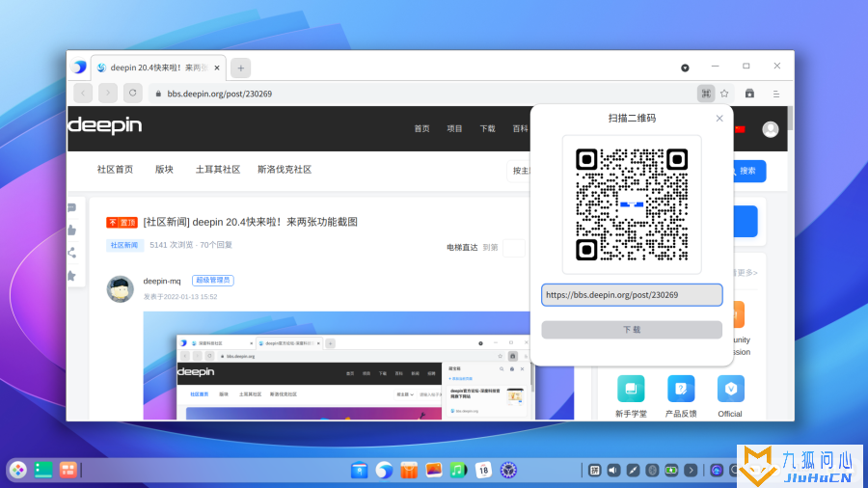The height and width of the screenshot is (488, 868).
Task: Open control center gear in dock
Action: (508, 471)
